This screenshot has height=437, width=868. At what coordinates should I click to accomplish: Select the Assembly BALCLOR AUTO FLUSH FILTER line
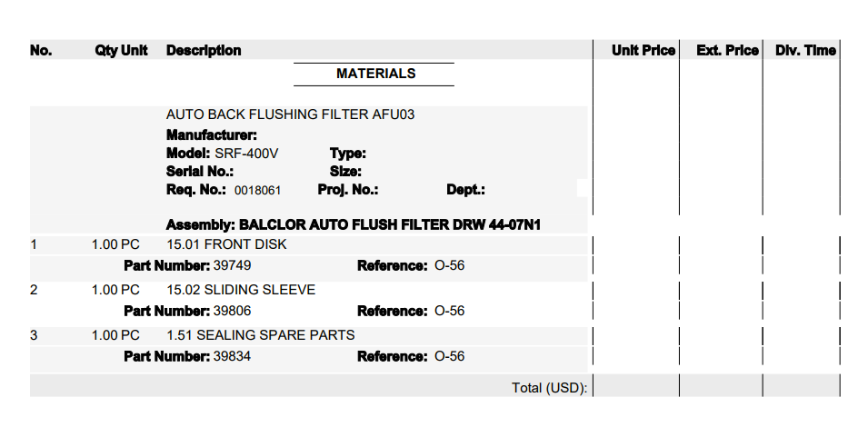(354, 225)
